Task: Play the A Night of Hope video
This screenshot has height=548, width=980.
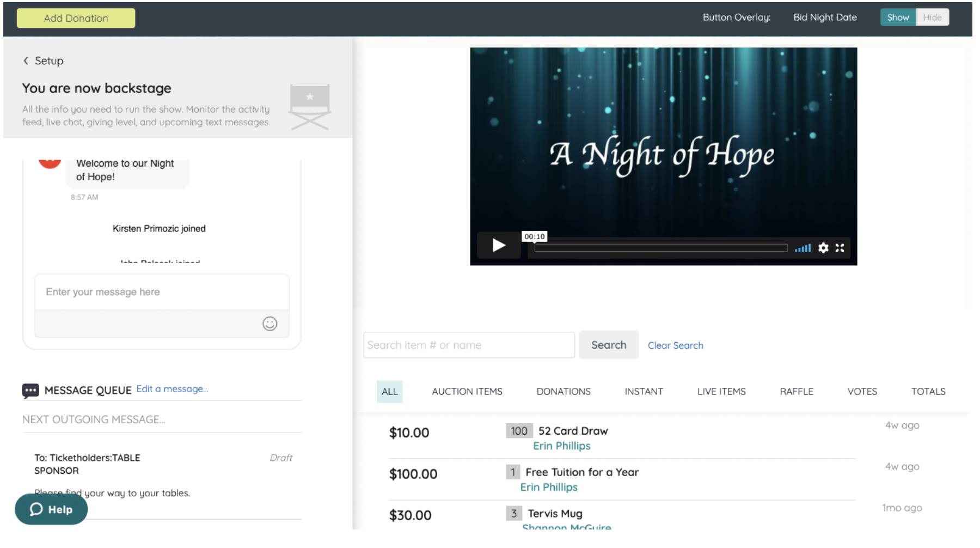Action: [x=499, y=245]
